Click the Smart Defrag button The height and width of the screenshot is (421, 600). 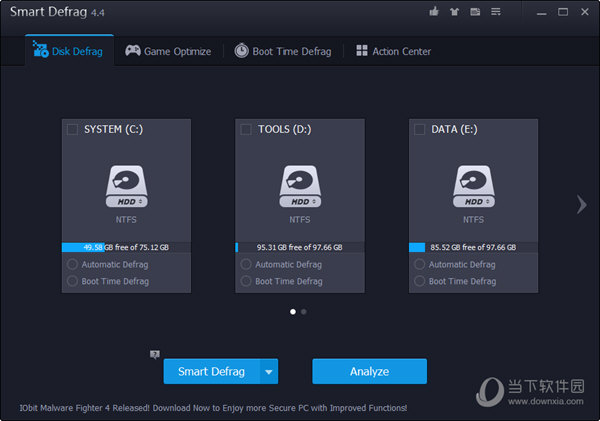[212, 371]
